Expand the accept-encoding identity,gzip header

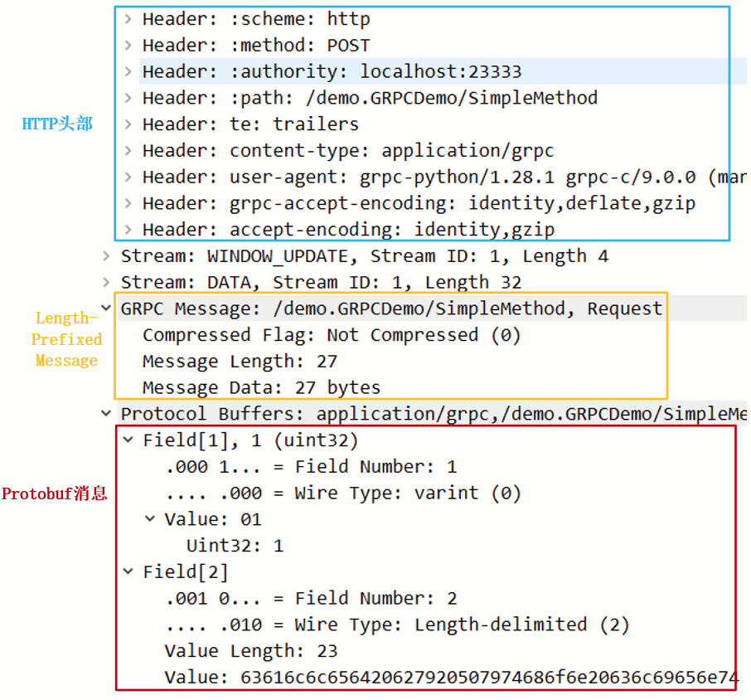point(128,230)
